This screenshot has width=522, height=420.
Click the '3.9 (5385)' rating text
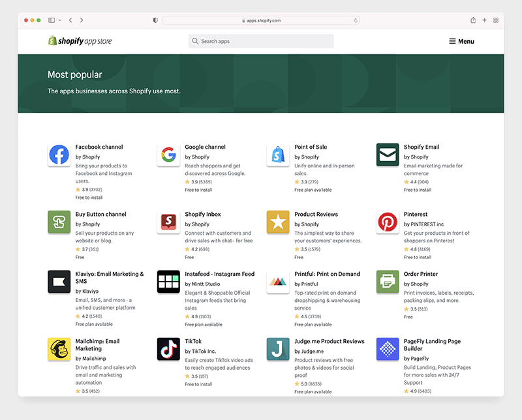click(x=202, y=182)
